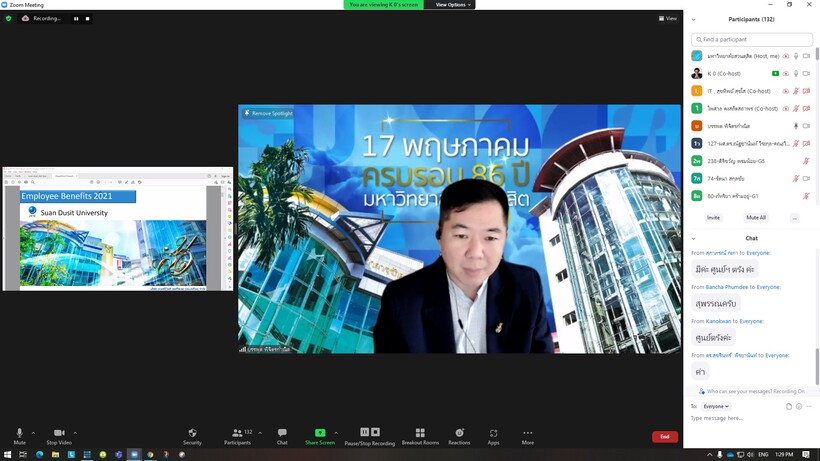
Task: Expand the audio options arrow beside Mute
Action: click(x=33, y=433)
